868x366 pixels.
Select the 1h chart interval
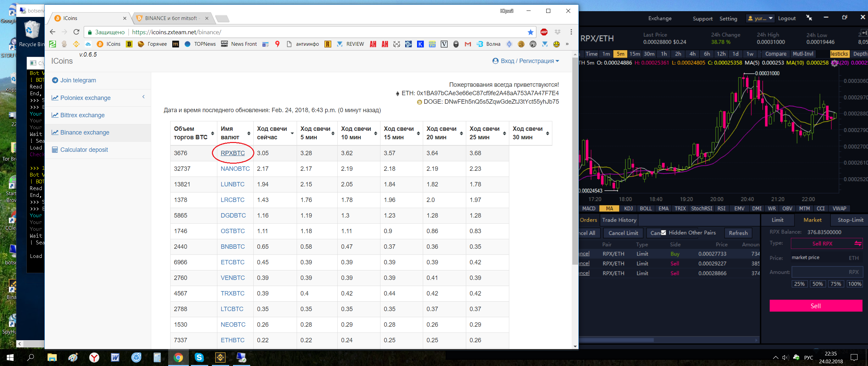click(x=664, y=54)
